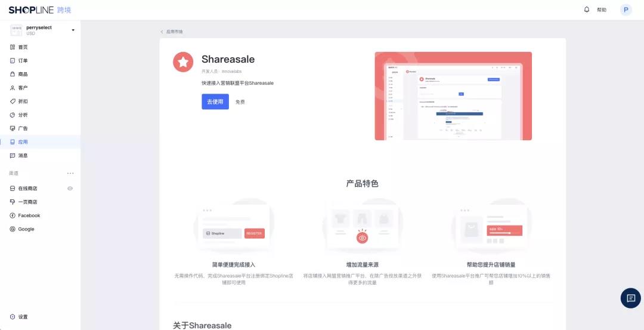
Task: Click the 广告 ads icon
Action: point(13,129)
